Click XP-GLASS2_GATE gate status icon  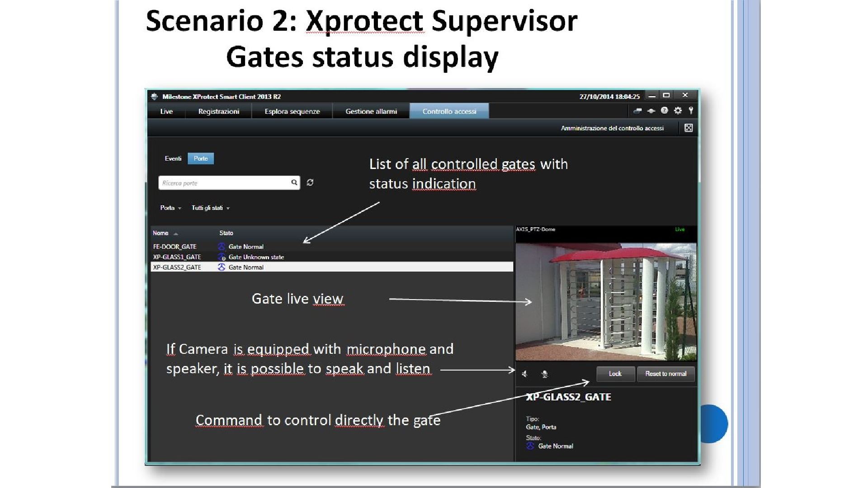tap(222, 267)
